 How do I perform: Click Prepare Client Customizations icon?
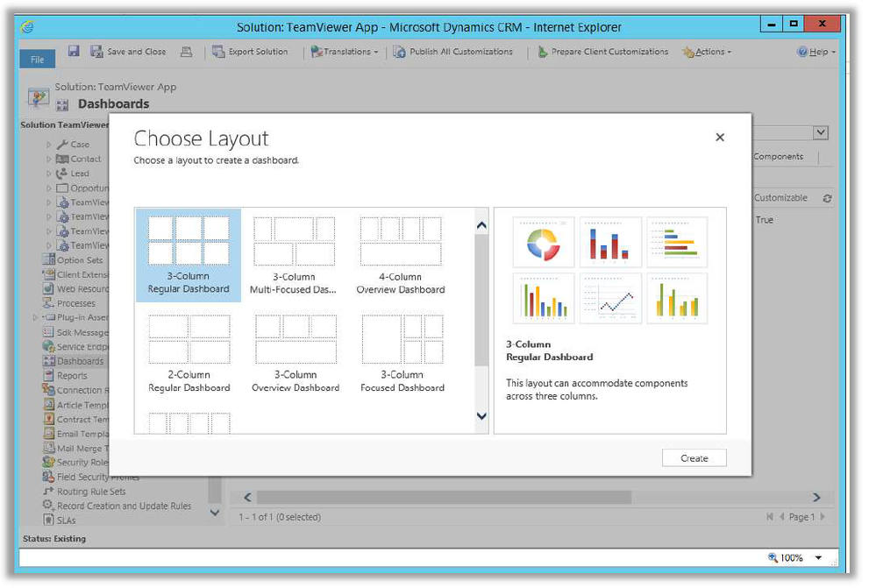(543, 52)
